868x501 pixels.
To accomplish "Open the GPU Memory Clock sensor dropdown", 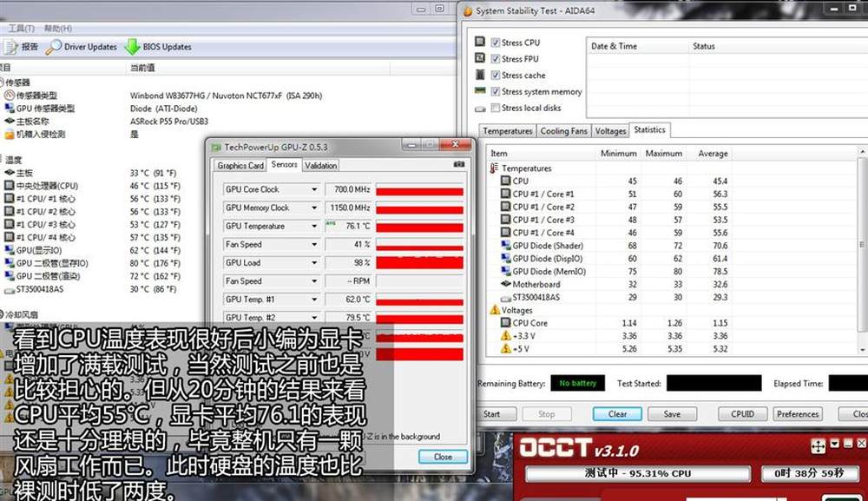I will (314, 208).
